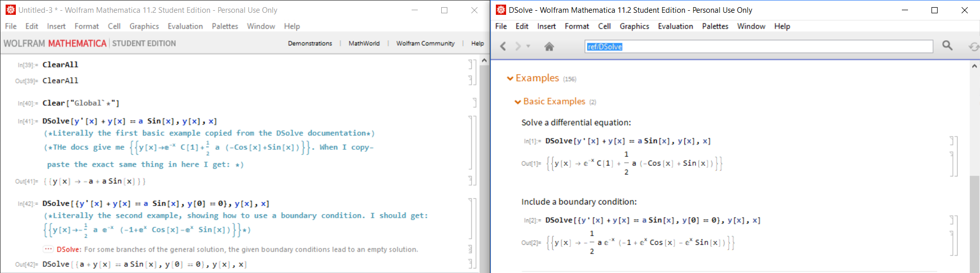This screenshot has height=273, width=980.
Task: Click Help link in Mathematica toolbar
Action: pos(477,43)
